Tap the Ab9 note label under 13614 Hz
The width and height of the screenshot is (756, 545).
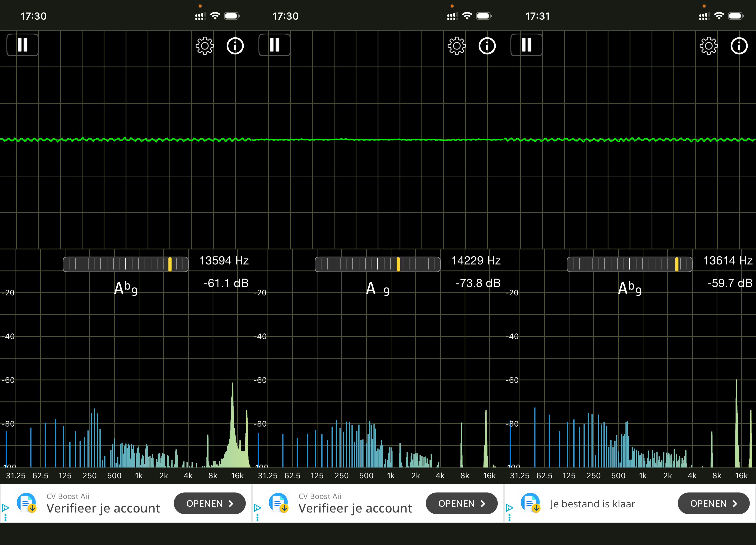630,288
